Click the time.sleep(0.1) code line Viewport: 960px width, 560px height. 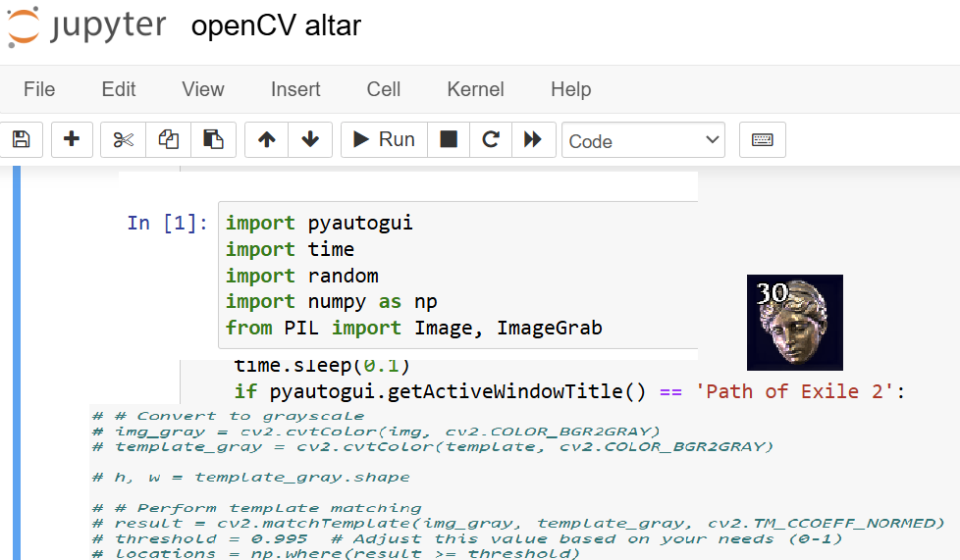(322, 366)
